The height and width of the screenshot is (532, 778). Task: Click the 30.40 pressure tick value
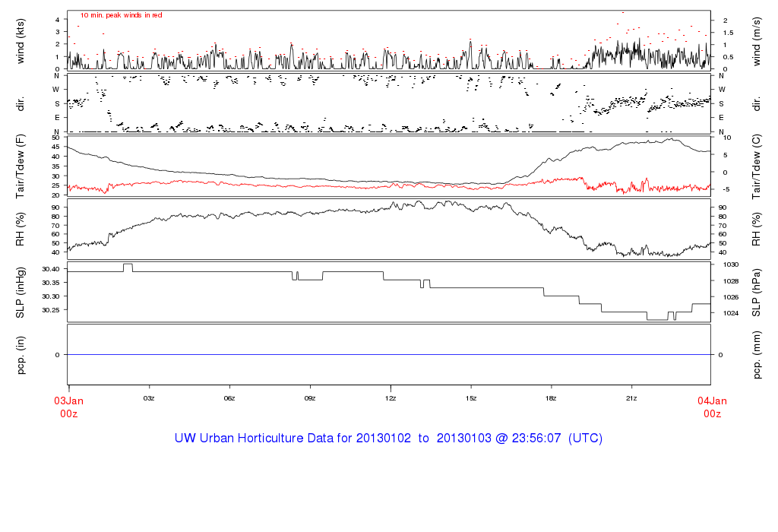point(51,269)
